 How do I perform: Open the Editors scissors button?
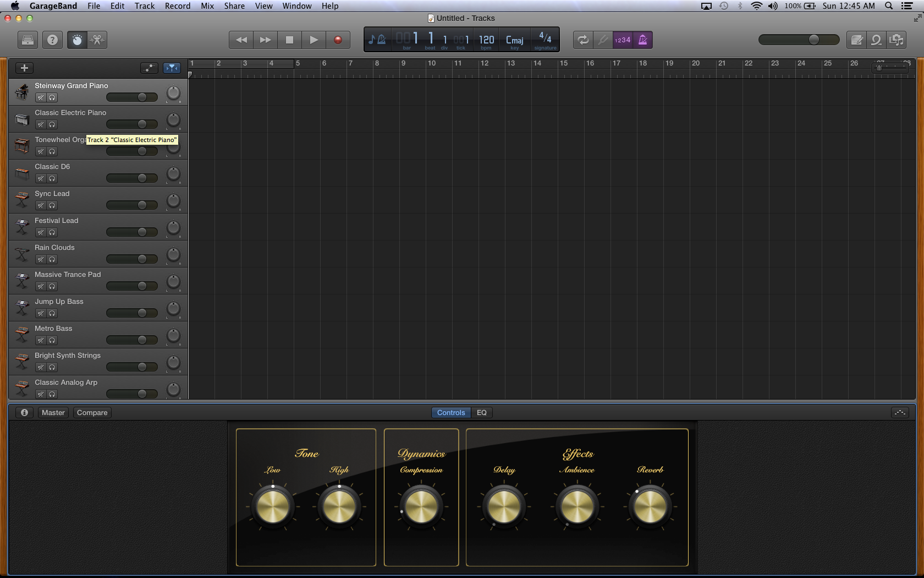pos(97,40)
